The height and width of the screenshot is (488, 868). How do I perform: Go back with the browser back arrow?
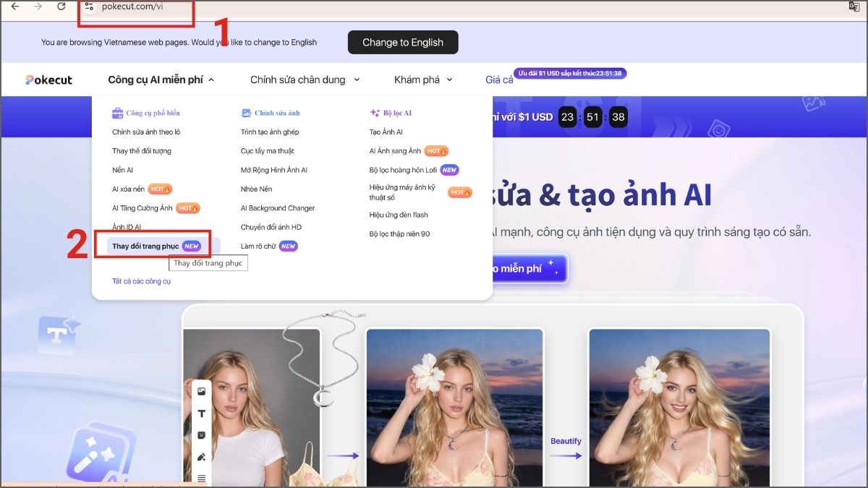[14, 7]
